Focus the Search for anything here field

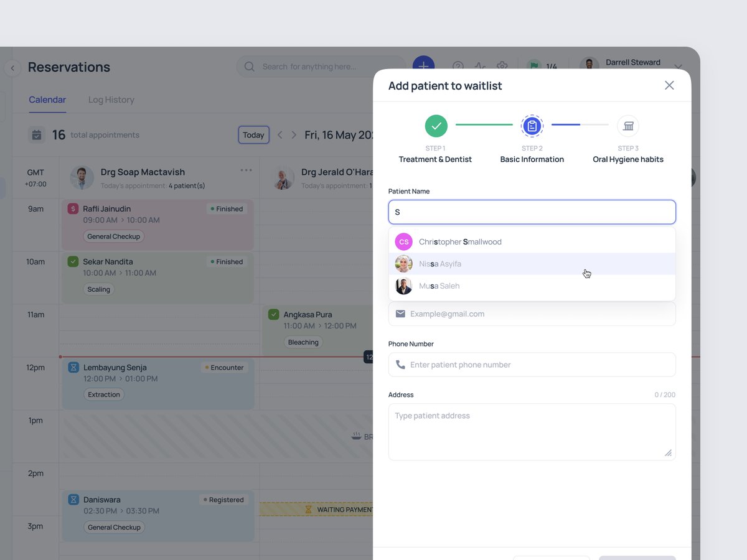321,67
